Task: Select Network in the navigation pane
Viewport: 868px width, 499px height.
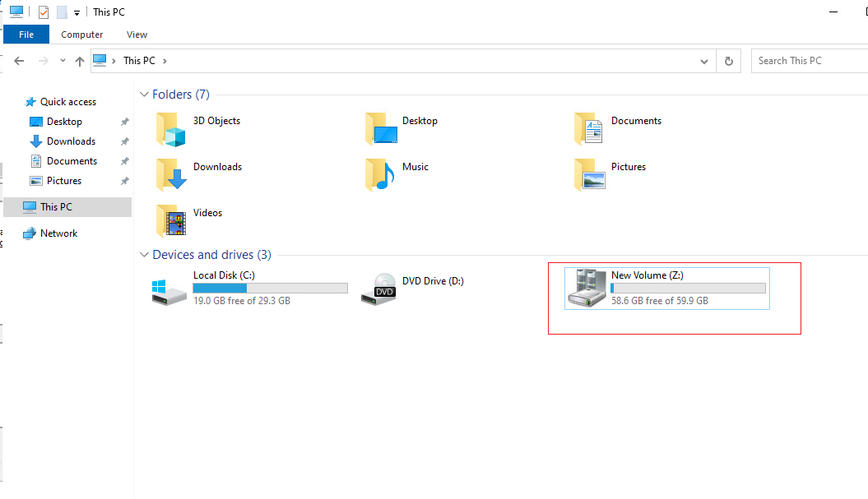Action: (x=58, y=233)
